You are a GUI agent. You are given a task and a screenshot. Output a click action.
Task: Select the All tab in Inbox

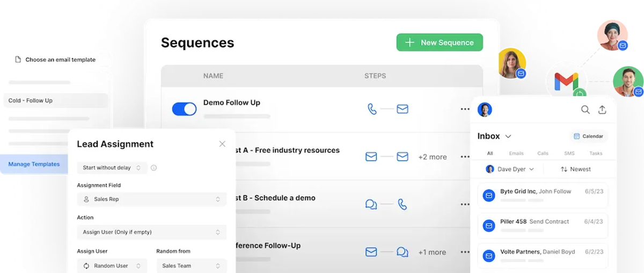tap(490, 153)
